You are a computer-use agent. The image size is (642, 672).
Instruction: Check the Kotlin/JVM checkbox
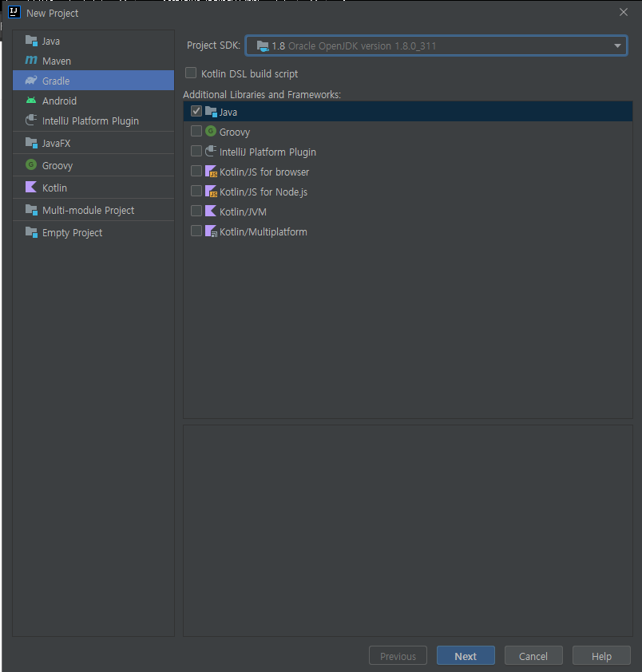click(196, 211)
